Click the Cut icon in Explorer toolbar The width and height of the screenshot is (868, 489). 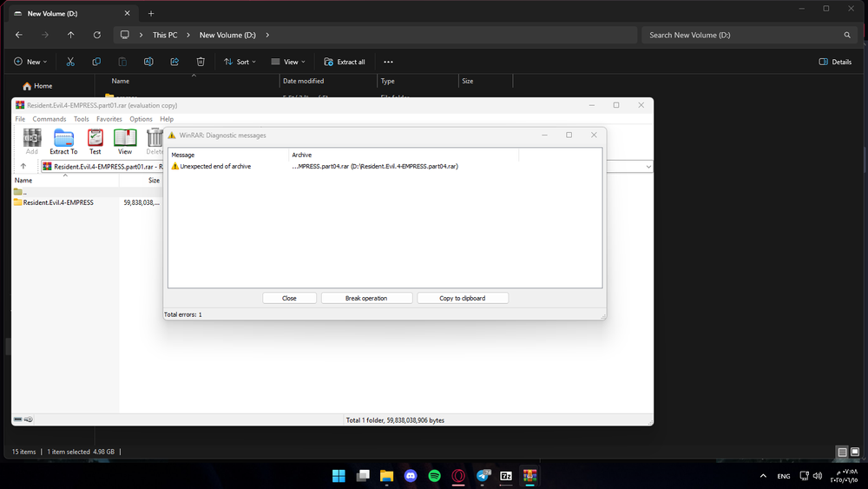(70, 62)
